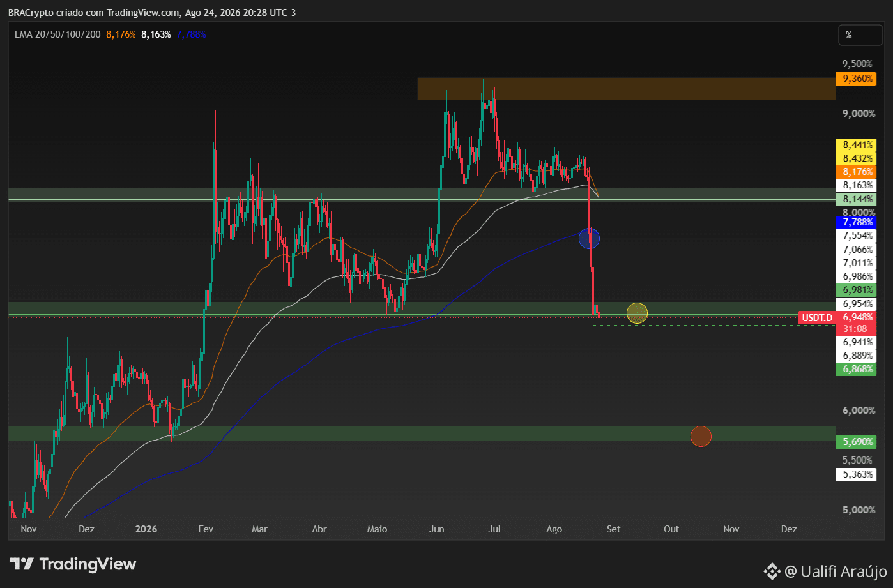Screen dimensions: 893x588
Task: Click the Binance diamond logo icon
Action: tap(772, 571)
